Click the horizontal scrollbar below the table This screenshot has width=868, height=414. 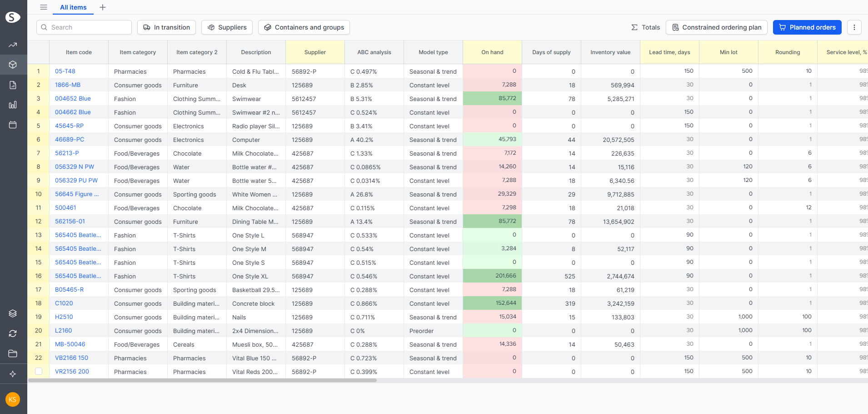pyautogui.click(x=202, y=380)
